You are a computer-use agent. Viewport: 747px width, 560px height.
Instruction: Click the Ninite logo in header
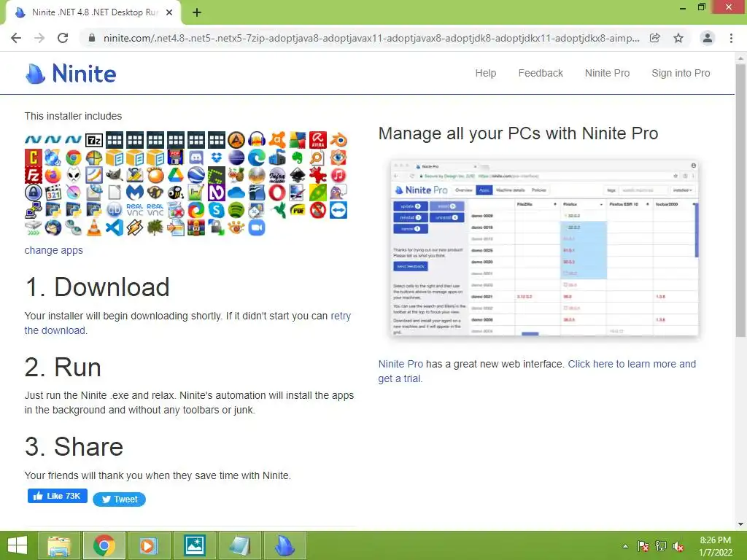(x=71, y=74)
